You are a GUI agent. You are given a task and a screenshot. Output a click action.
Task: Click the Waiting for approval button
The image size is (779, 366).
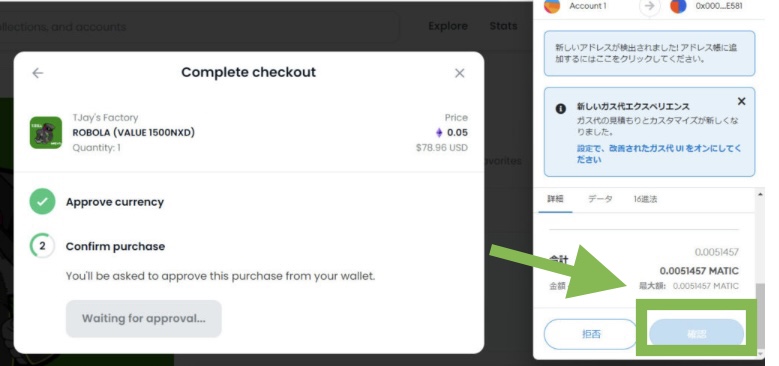[144, 318]
